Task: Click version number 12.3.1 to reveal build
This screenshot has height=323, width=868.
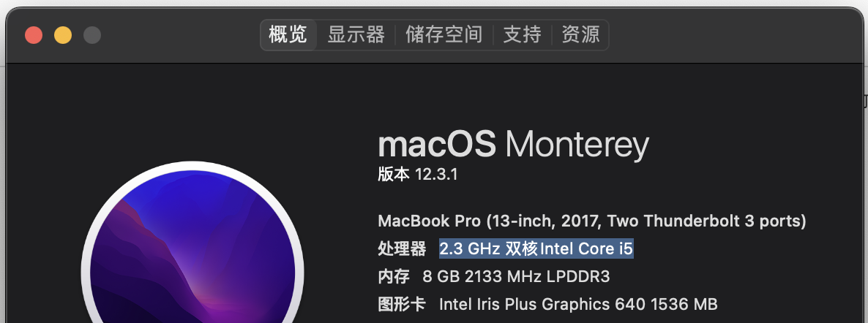Action: click(x=436, y=175)
